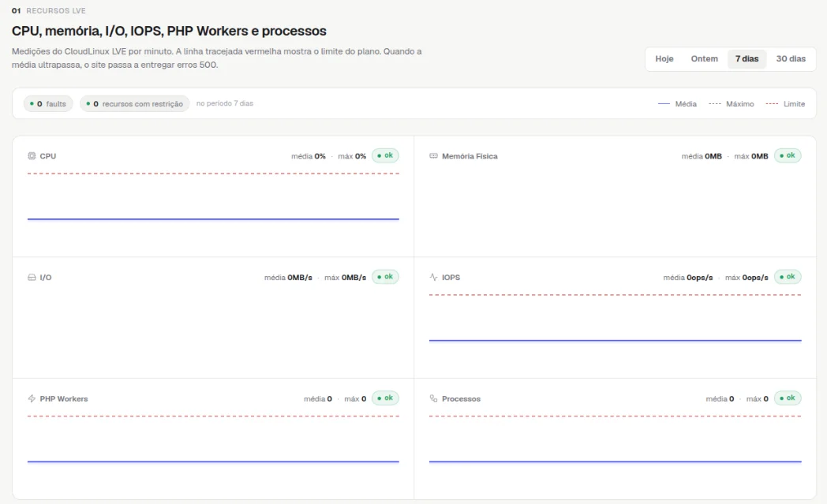Click the 'no período 7 dias' text
Screen dimensions: 827x504
(x=225, y=103)
